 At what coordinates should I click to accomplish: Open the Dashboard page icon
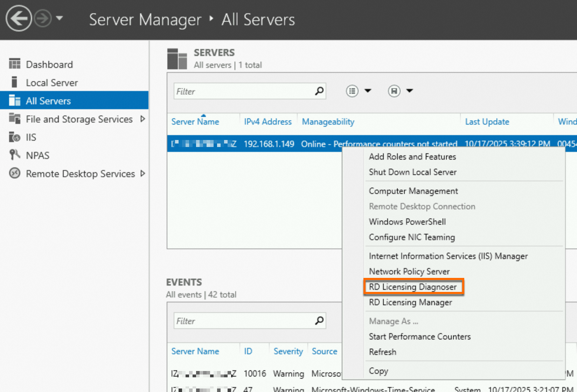tap(15, 64)
